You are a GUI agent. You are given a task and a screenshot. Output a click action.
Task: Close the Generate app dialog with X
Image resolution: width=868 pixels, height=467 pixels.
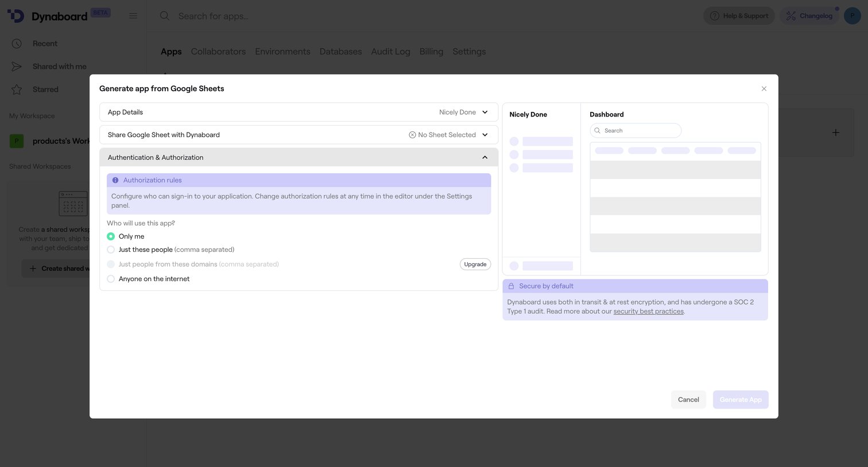point(764,89)
